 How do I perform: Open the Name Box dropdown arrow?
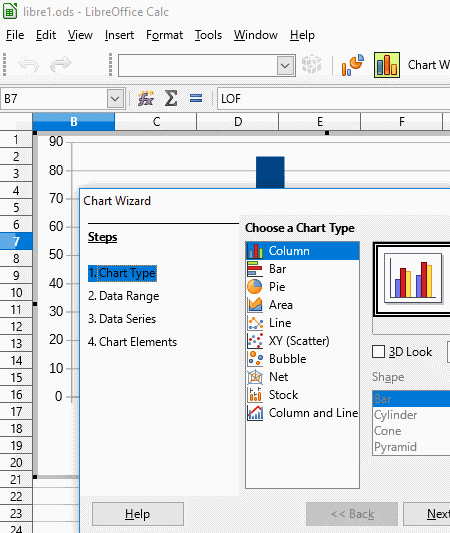115,99
